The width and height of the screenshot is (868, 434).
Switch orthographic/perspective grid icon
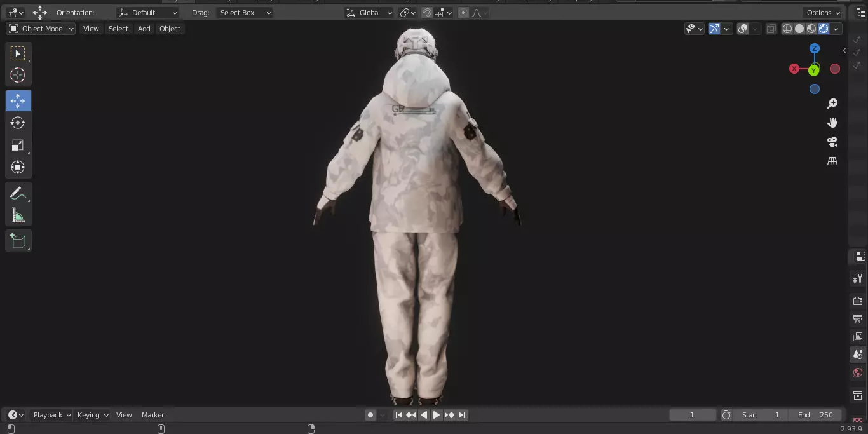coord(832,161)
